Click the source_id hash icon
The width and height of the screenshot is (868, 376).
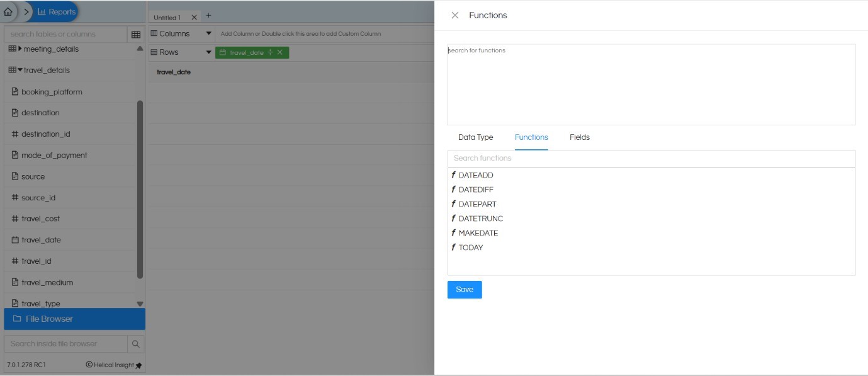coord(15,198)
